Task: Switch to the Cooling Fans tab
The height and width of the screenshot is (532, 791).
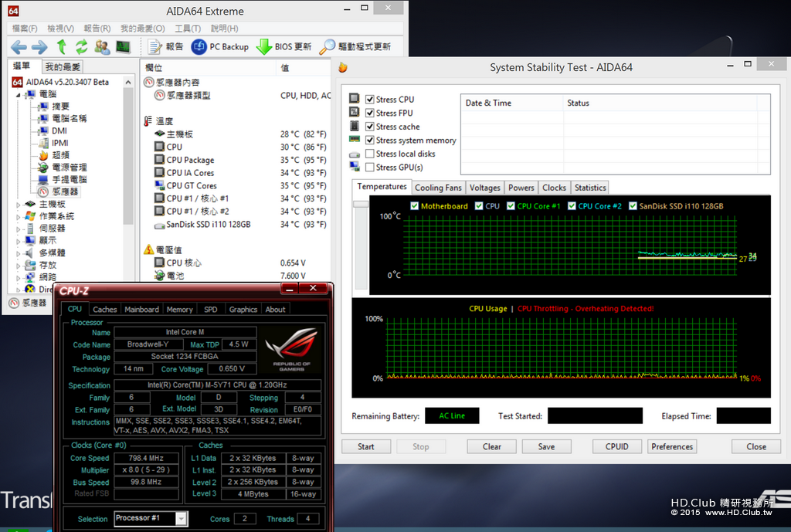Action: click(x=438, y=188)
